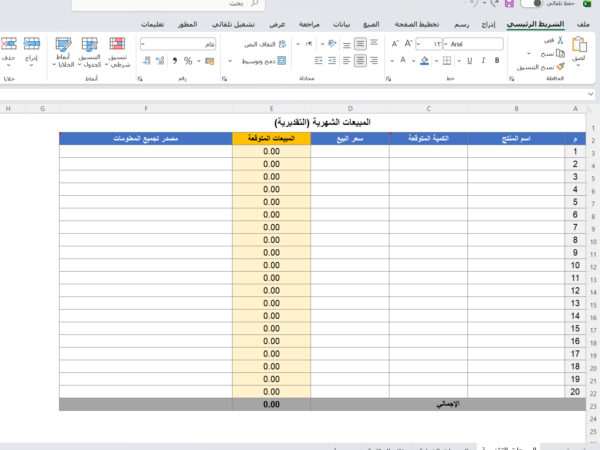600x450 pixels.
Task: Open the Borders dropdown arrow
Action: [x=436, y=60]
